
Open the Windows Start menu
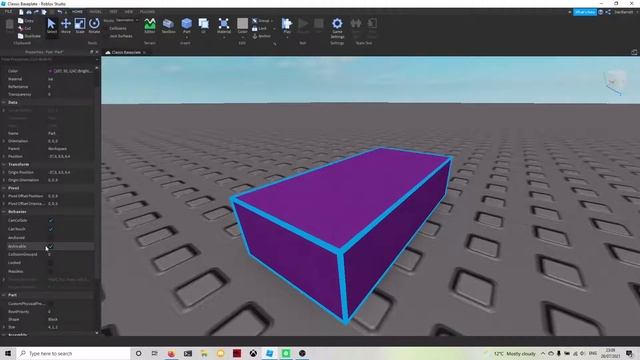coord(8,353)
